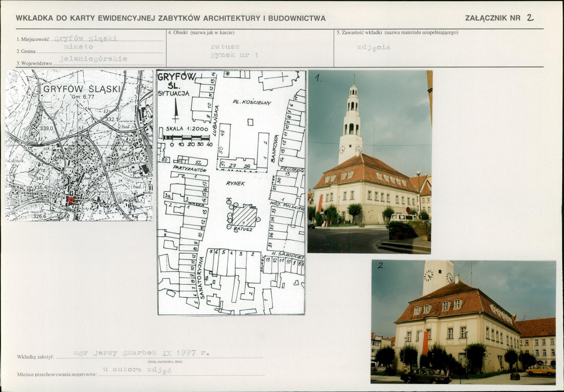Screen dimensions: 564x392
Task: Click the handwritten attachment number 2
Action: tap(530, 18)
